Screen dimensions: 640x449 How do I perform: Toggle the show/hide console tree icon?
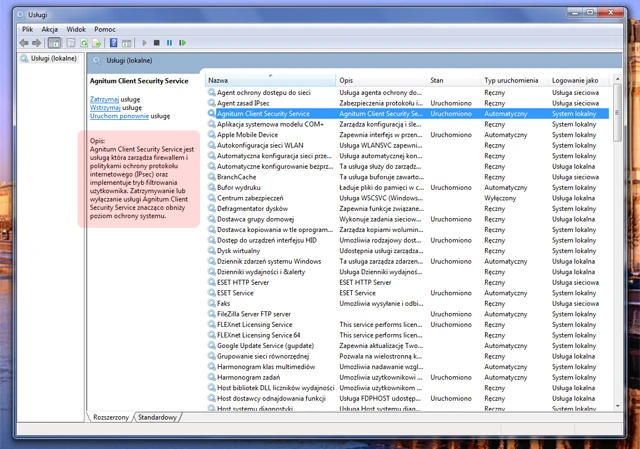(54, 43)
